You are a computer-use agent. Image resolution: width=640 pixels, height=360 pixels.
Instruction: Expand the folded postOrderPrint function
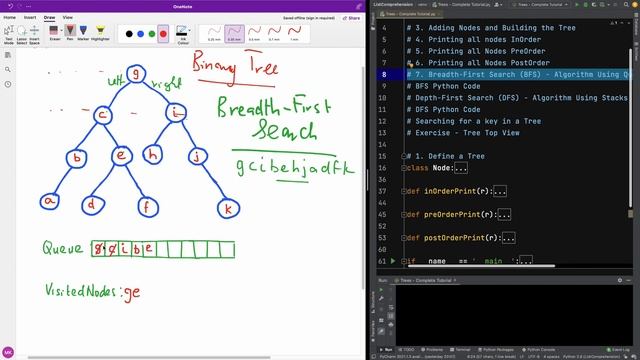point(509,238)
